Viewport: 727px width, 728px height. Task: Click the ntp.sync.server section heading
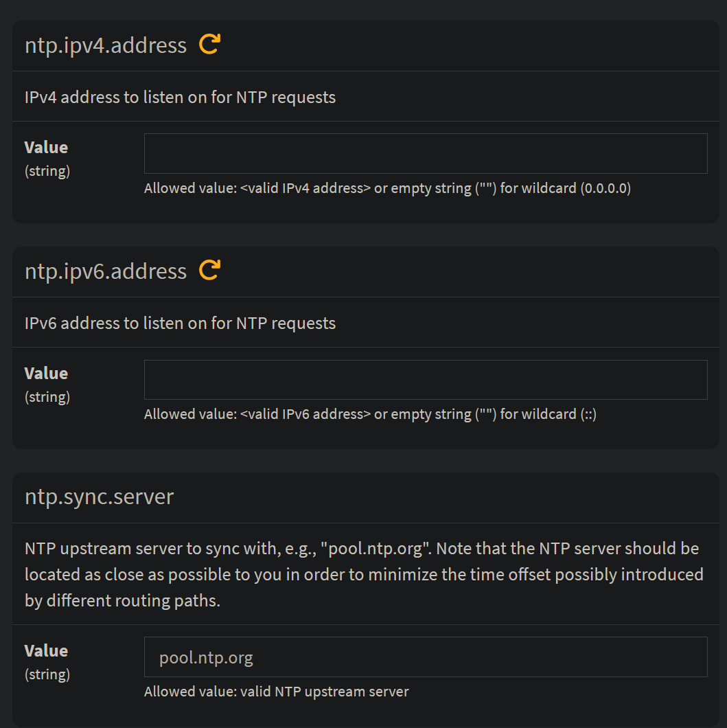pyautogui.click(x=99, y=497)
